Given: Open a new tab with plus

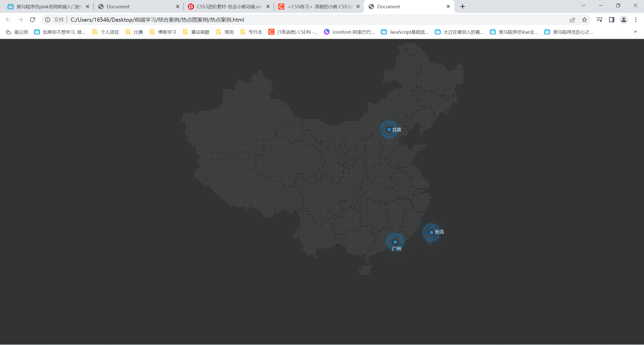Looking at the screenshot, I should 462,7.
